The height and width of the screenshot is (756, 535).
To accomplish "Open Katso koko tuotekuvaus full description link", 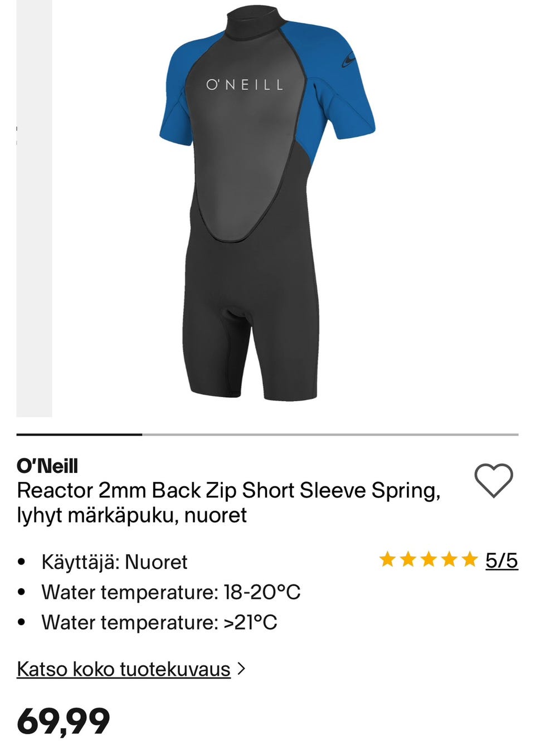I will pos(124,669).
